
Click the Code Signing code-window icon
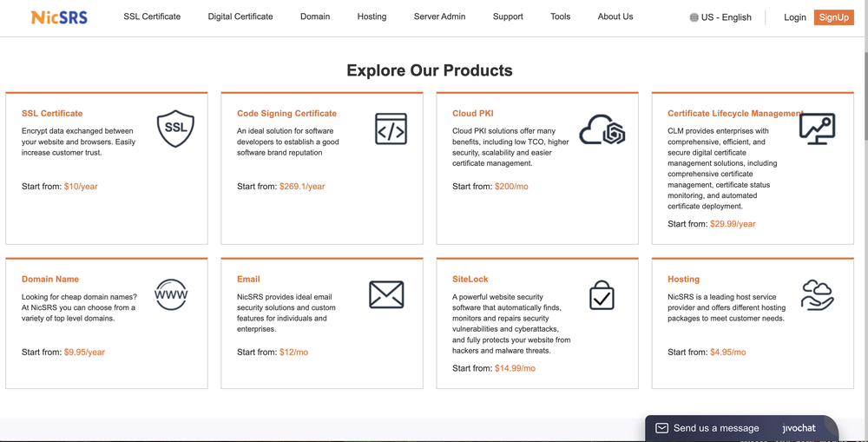click(x=391, y=129)
